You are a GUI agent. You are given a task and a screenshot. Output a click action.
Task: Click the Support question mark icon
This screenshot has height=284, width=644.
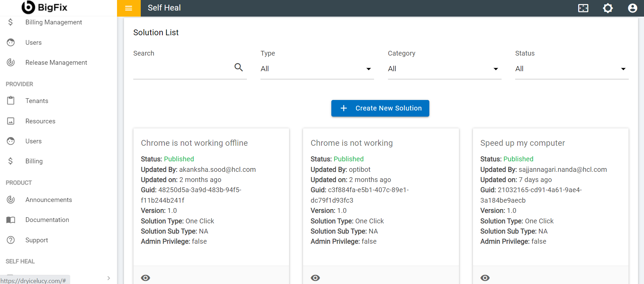(11, 240)
